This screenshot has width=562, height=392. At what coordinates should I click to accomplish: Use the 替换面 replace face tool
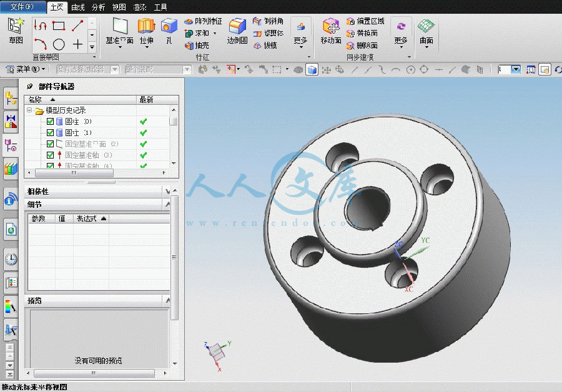tap(362, 33)
